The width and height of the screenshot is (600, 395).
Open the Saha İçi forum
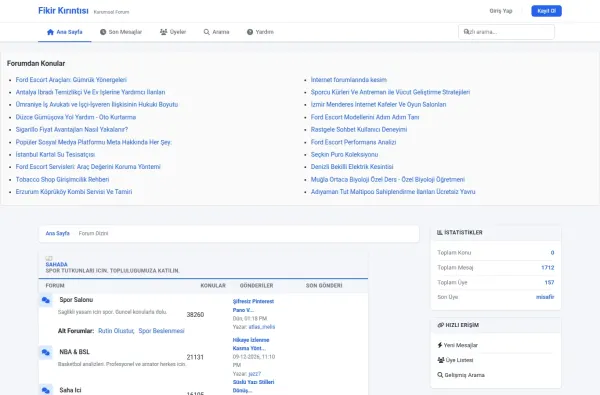tap(70, 390)
